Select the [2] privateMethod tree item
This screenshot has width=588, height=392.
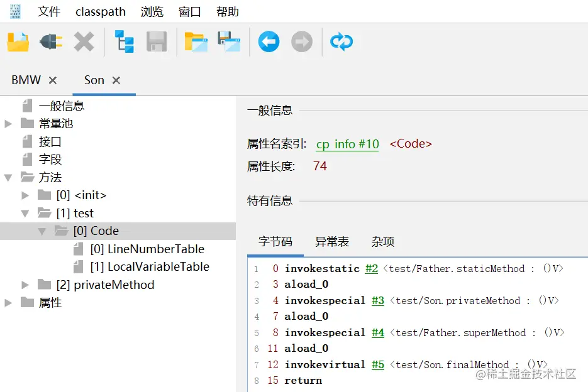point(105,285)
